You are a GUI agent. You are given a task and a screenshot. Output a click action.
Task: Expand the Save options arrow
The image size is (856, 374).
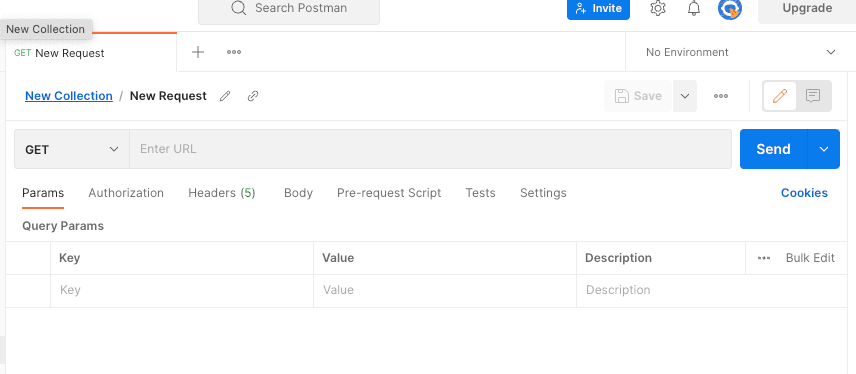pos(685,96)
